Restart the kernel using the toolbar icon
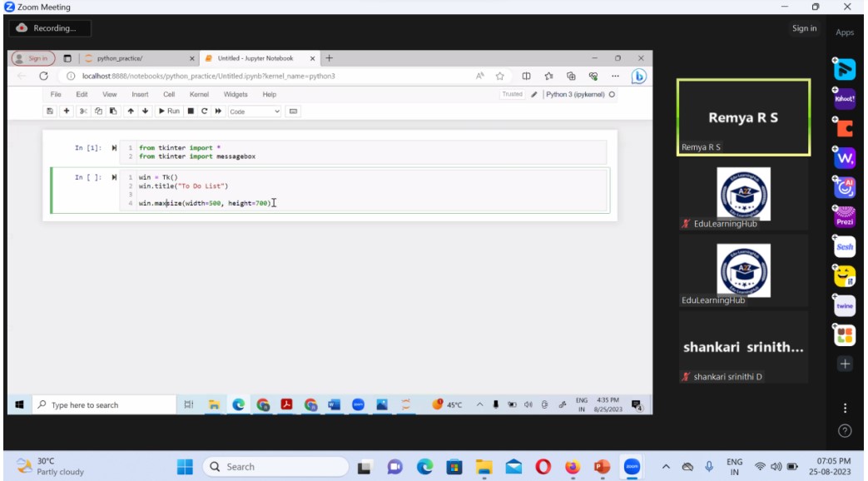The image size is (868, 481). point(204,111)
